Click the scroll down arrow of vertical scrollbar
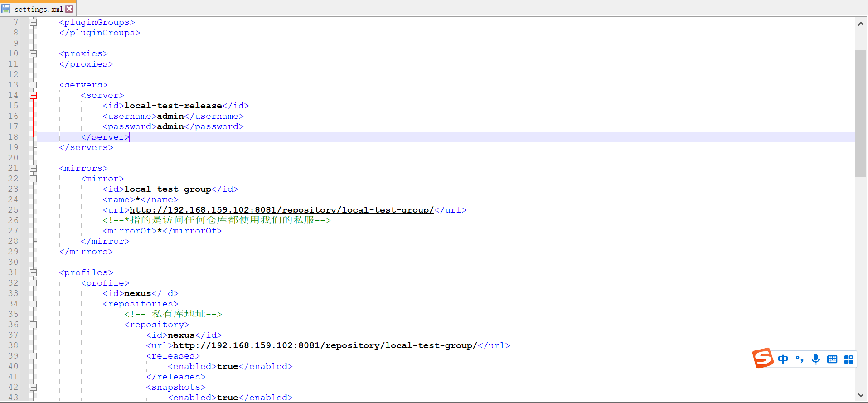 coord(861,395)
